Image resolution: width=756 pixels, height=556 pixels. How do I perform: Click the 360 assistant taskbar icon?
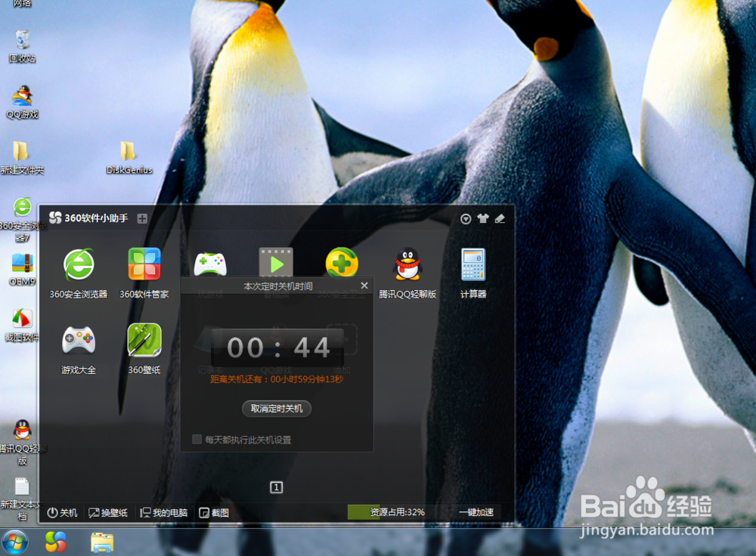(x=55, y=542)
